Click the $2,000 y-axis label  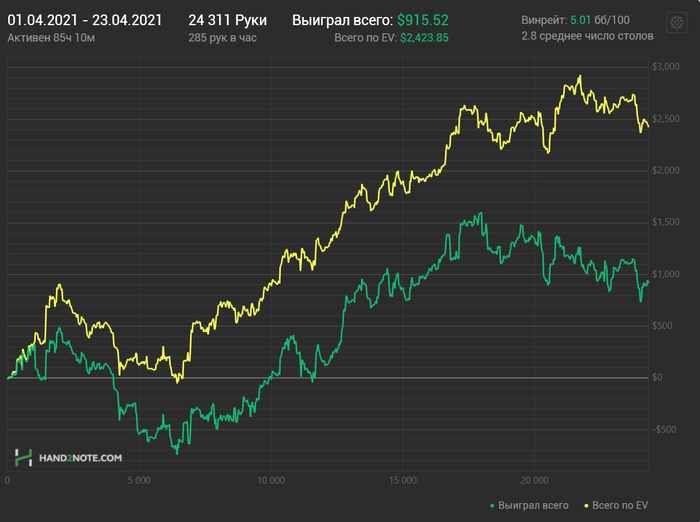pyautogui.click(x=666, y=171)
